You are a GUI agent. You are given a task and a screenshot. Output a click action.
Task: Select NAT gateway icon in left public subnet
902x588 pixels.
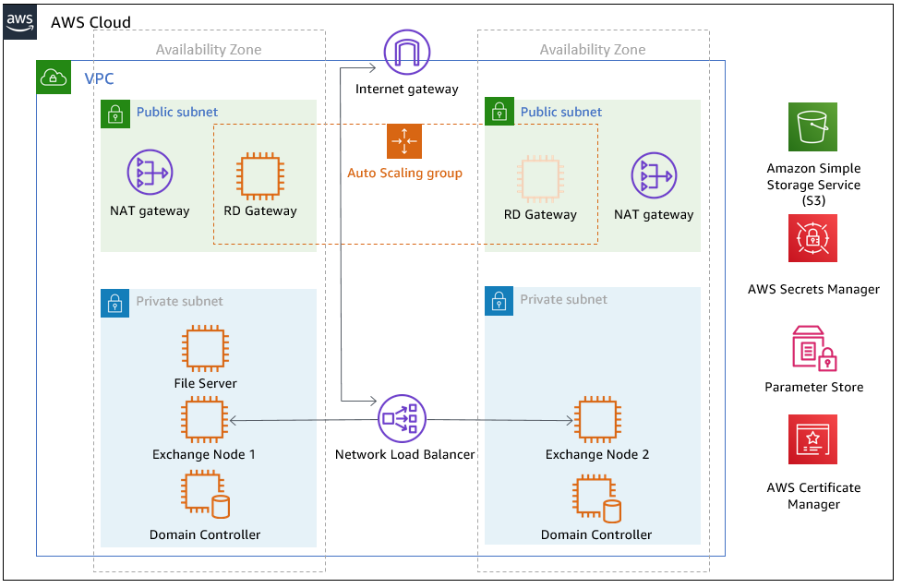[150, 172]
